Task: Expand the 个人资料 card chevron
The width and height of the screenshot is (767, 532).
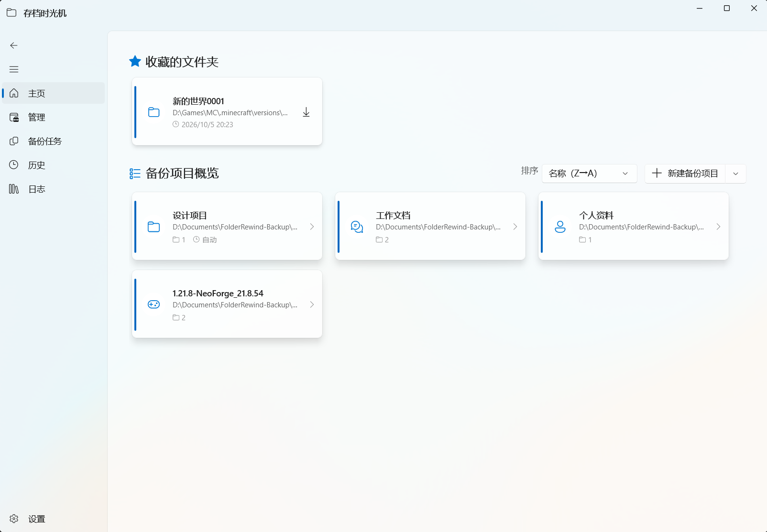Action: [x=718, y=227]
